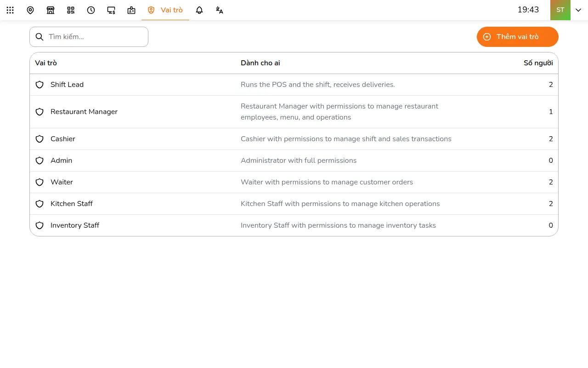Open the employee ID badge tab
The image size is (588, 368).
click(x=131, y=10)
